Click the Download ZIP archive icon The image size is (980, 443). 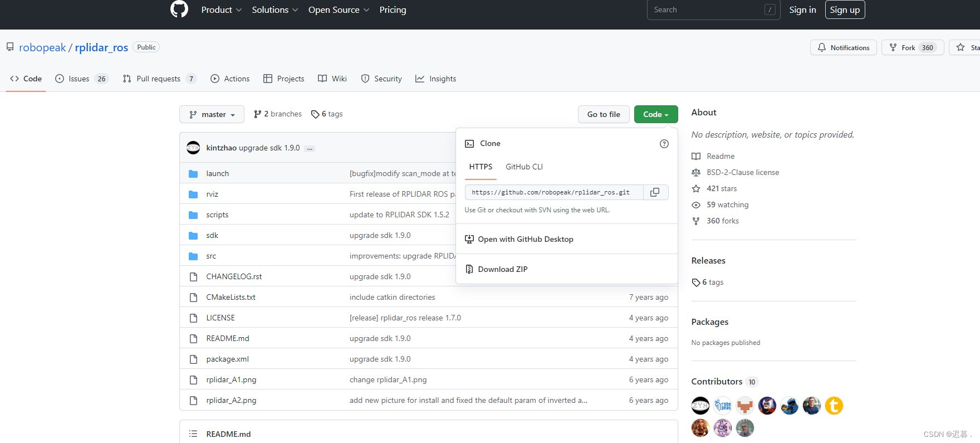coord(469,269)
